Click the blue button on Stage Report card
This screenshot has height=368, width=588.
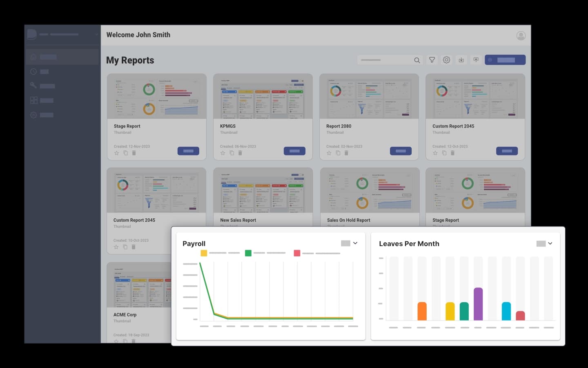click(188, 151)
